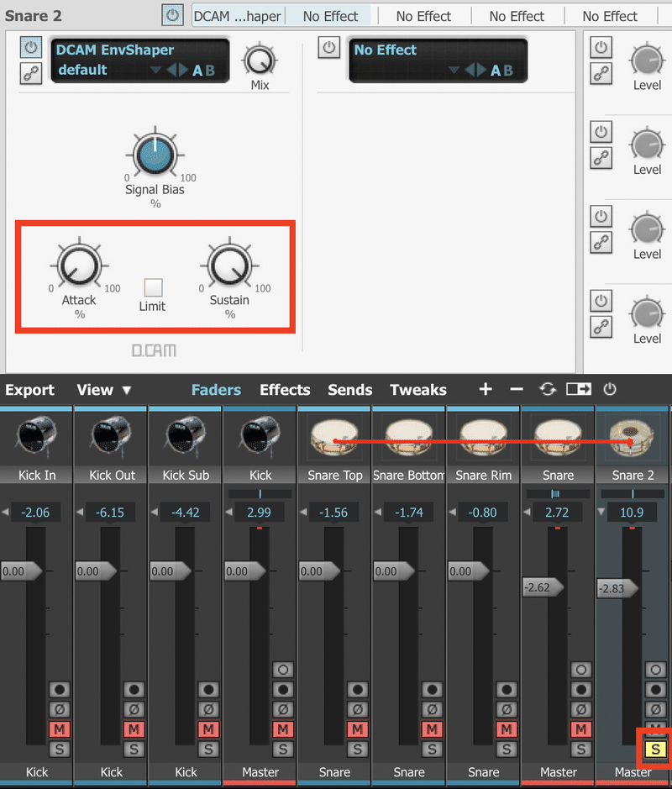672x789 pixels.
Task: Toggle the second send Level power button
Action: point(601,132)
